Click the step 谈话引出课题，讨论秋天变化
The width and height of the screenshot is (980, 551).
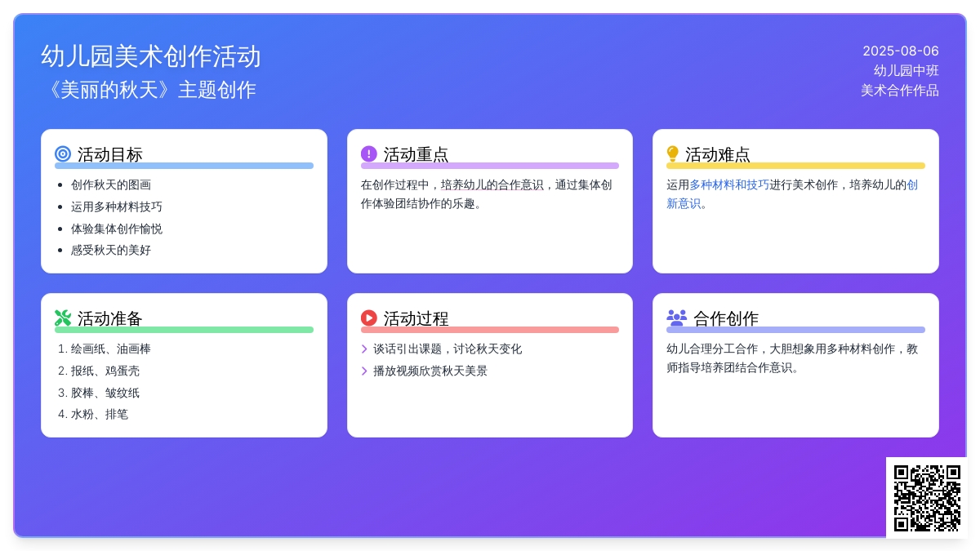pos(448,349)
